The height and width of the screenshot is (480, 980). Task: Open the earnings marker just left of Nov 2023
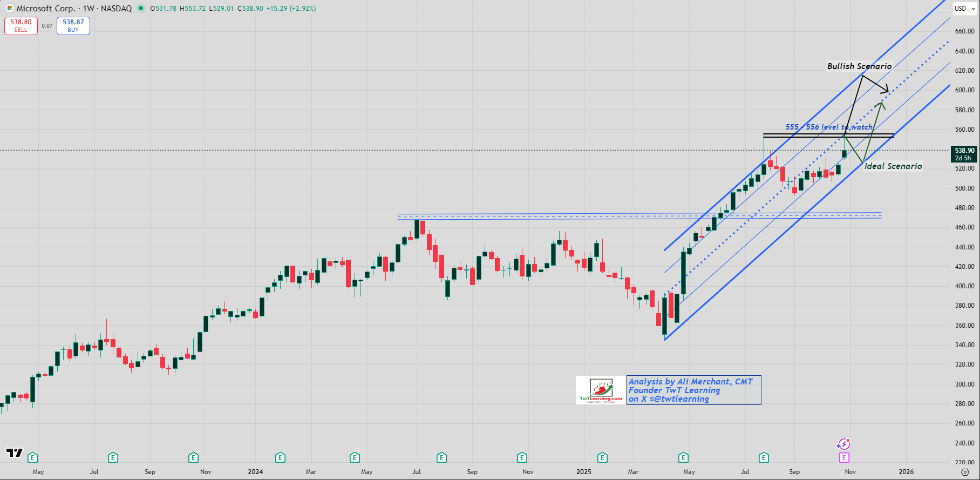click(x=193, y=458)
